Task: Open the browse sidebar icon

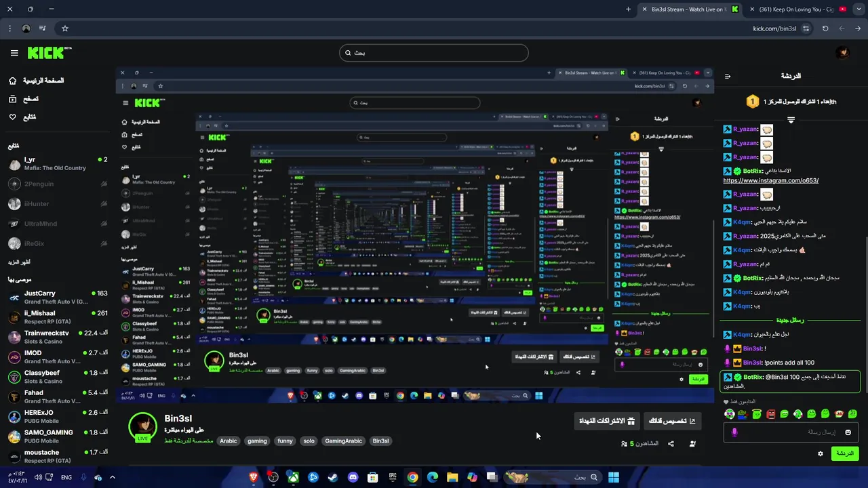Action: coord(12,99)
